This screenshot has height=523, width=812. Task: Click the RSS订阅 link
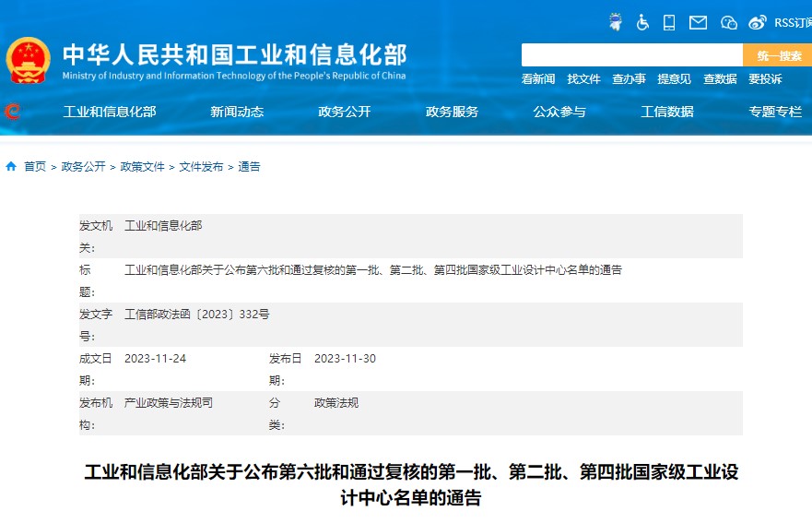793,23
